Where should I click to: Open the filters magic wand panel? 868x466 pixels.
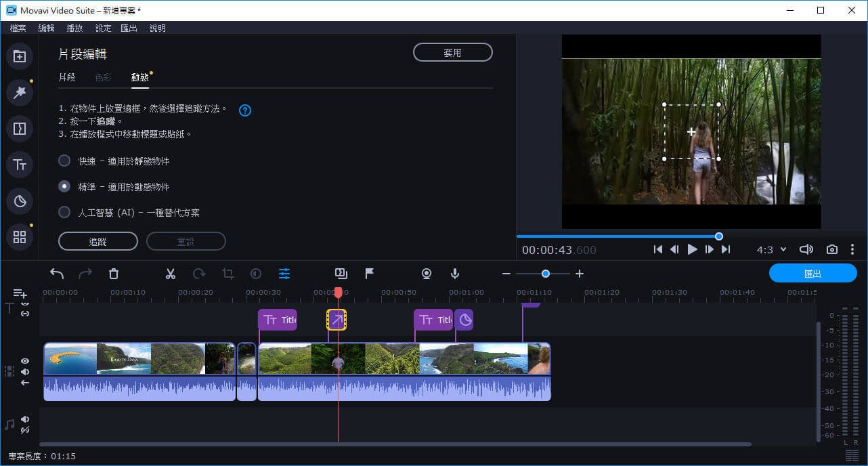(x=20, y=92)
